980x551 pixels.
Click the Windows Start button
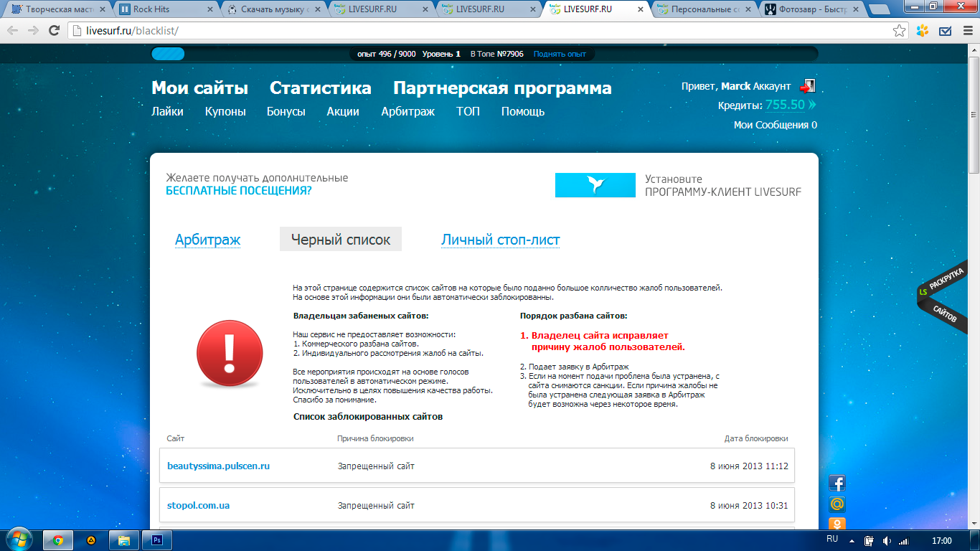tap(19, 540)
